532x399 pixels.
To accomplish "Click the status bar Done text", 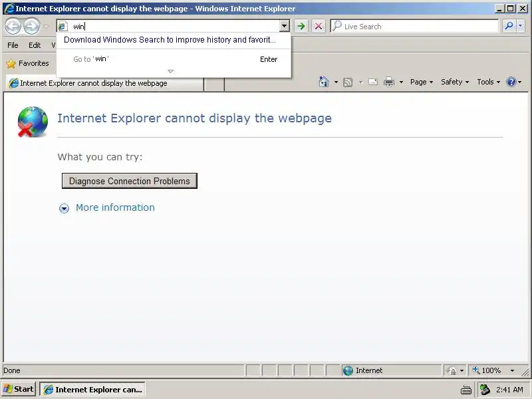I will tap(12, 370).
